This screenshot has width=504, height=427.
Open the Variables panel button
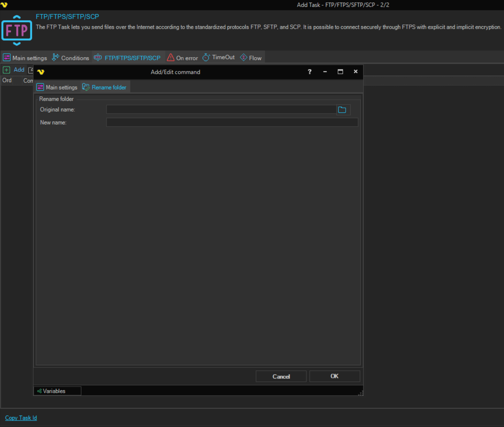click(57, 391)
